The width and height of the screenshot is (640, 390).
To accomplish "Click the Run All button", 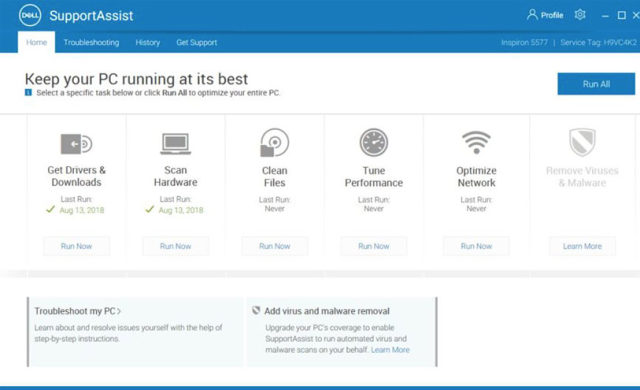I will (x=596, y=84).
